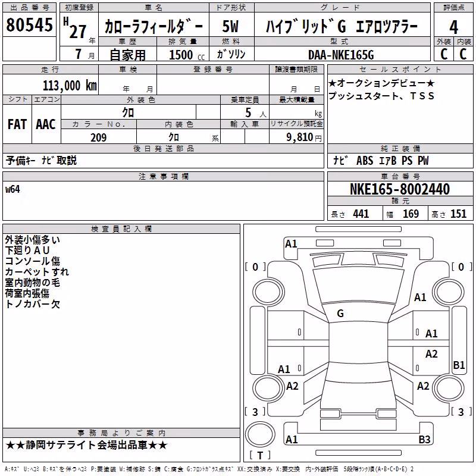Screen dimensions: 476x476
Task: Click the 予備キー ナビ取説 parts line
Action: point(41,160)
